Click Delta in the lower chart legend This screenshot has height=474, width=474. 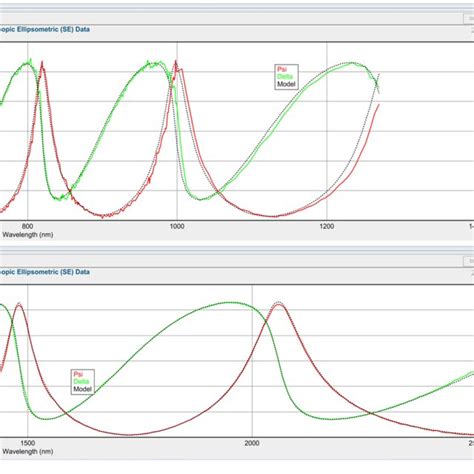(x=81, y=382)
